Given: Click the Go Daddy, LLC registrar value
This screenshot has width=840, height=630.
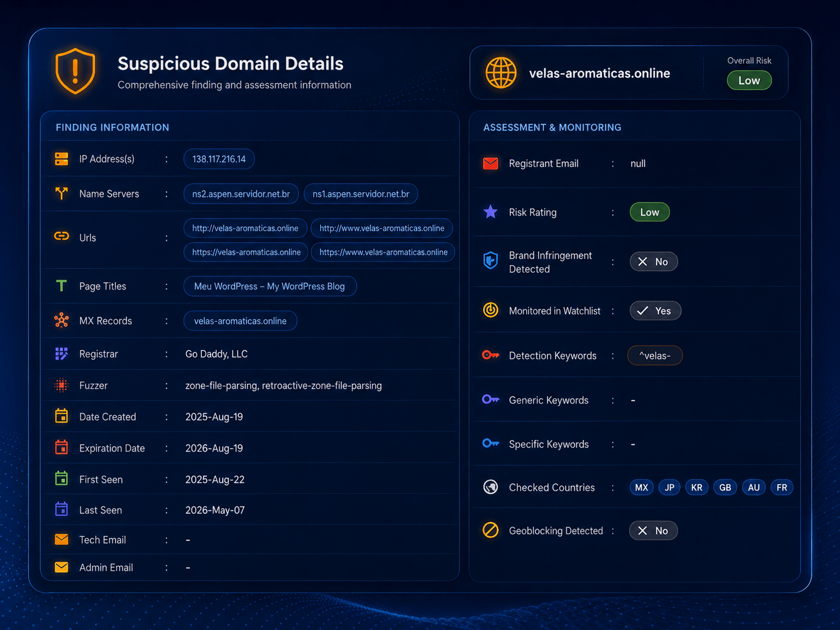Looking at the screenshot, I should tap(216, 354).
